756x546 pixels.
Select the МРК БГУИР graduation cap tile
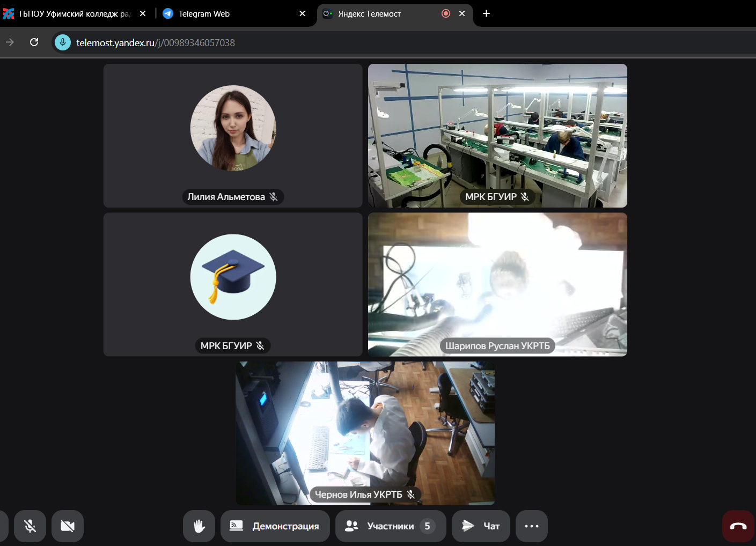click(x=233, y=284)
